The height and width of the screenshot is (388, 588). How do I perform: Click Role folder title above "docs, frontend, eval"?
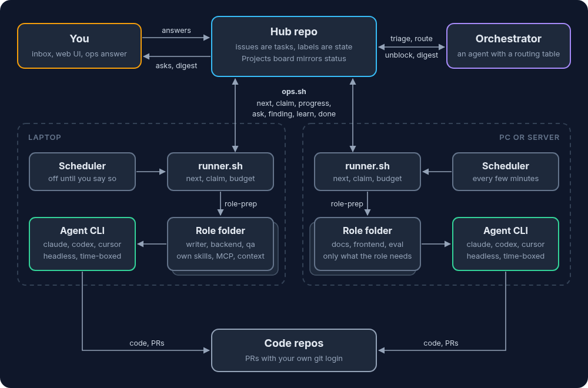point(367,230)
